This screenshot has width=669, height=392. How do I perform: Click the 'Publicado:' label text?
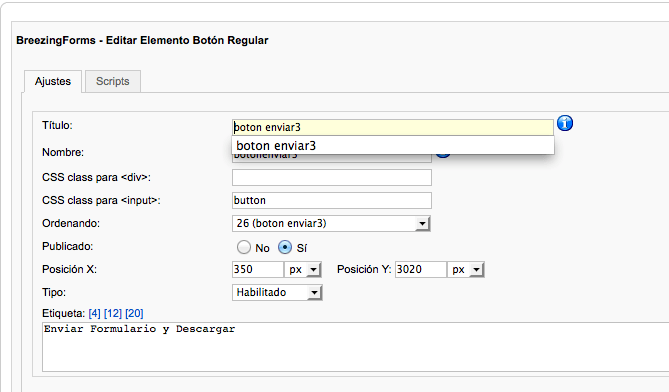pos(67,247)
